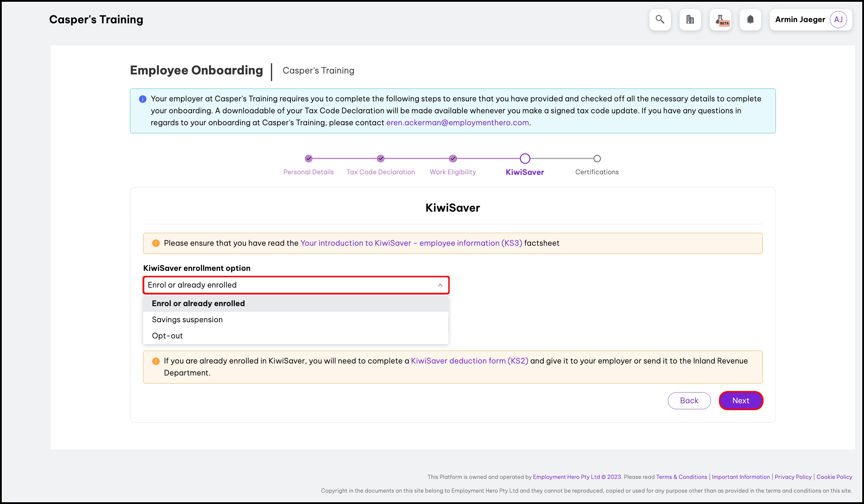Go to Tax Code Declaration step label
Image resolution: width=864 pixels, height=504 pixels.
pos(381,172)
